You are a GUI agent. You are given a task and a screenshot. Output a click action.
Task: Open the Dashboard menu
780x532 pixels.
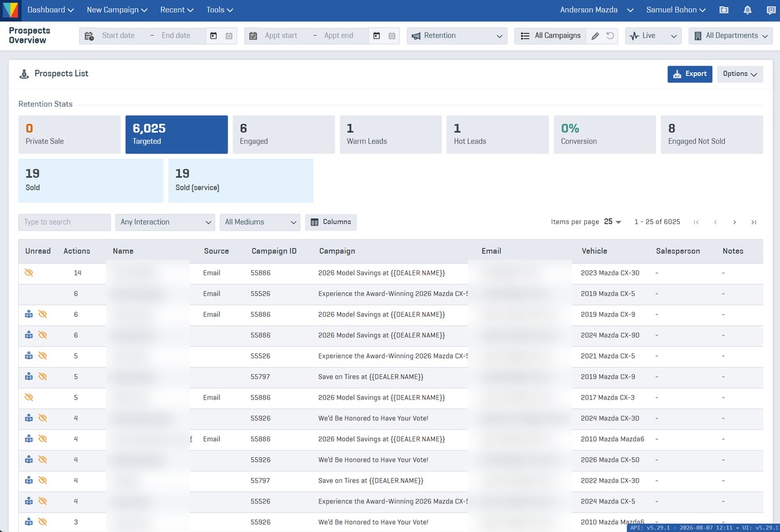(x=51, y=10)
